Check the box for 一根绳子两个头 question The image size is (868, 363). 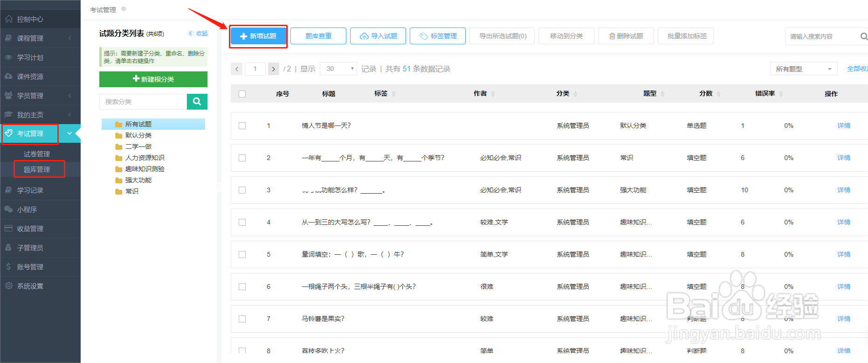point(242,286)
